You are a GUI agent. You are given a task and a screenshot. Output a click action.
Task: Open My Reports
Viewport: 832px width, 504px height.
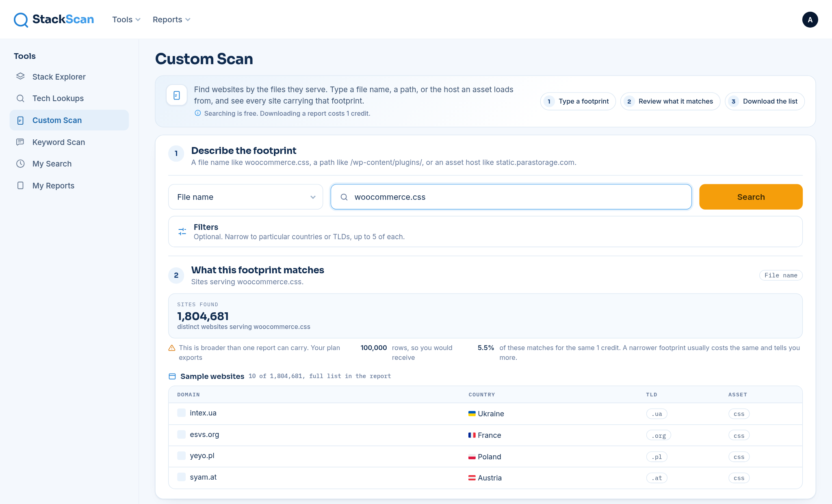coord(69,186)
